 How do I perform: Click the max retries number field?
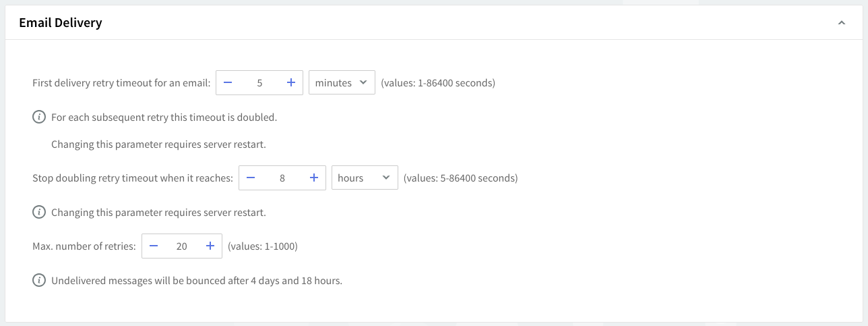[x=182, y=246]
